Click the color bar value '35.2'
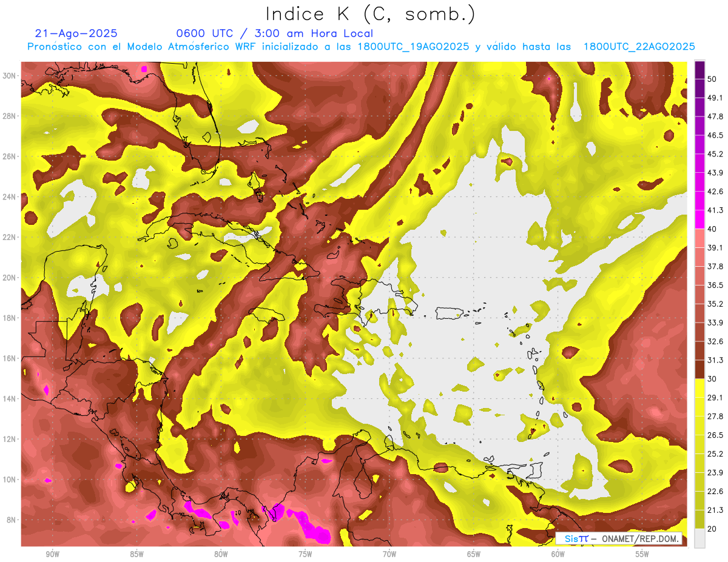The image size is (728, 562). tap(715, 304)
